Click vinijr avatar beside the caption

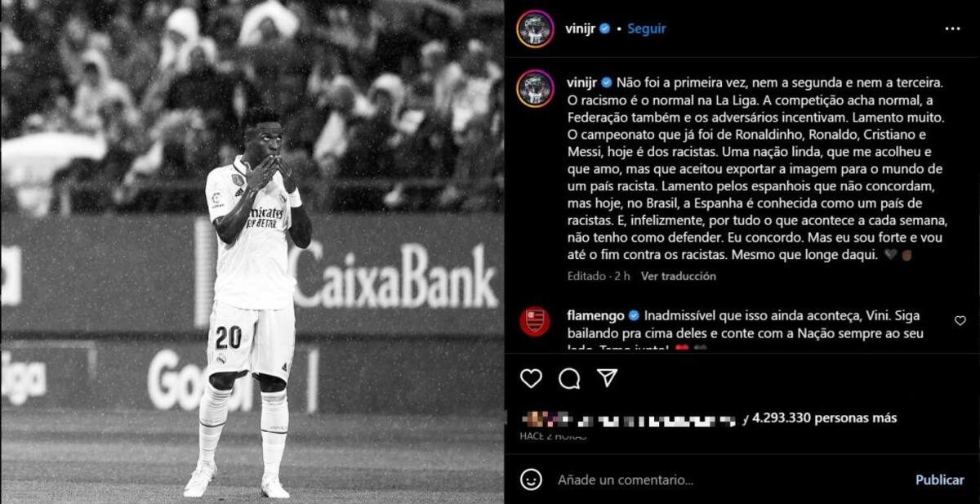coord(535,88)
